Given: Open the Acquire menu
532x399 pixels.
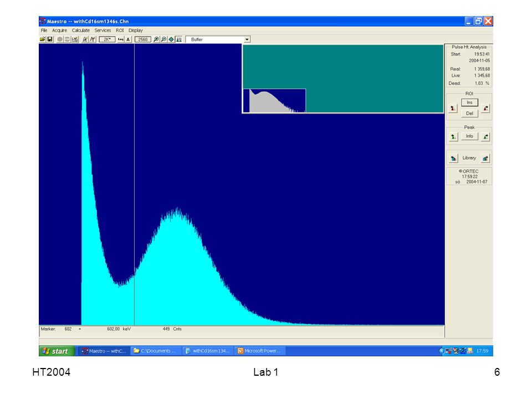Looking at the screenshot, I should 59,30.
